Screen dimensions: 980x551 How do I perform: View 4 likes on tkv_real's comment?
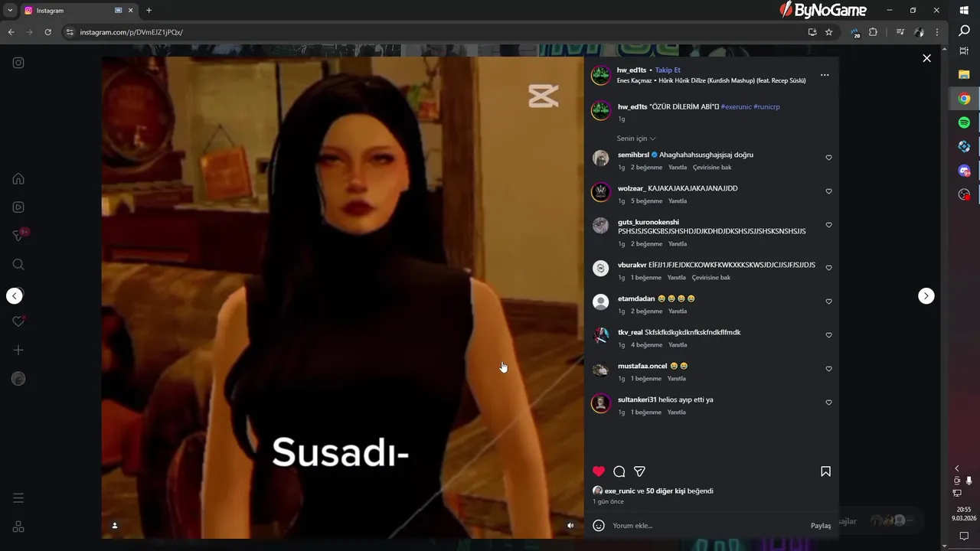tap(646, 345)
